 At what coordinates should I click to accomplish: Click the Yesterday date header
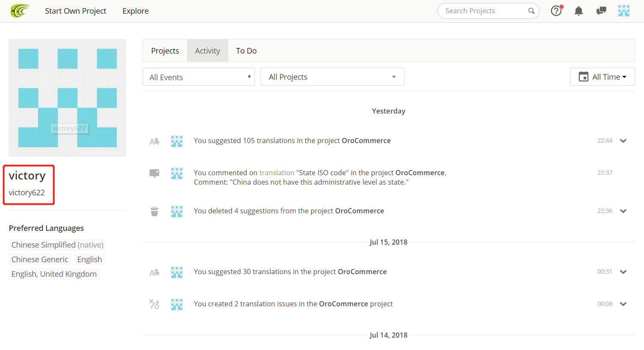388,111
